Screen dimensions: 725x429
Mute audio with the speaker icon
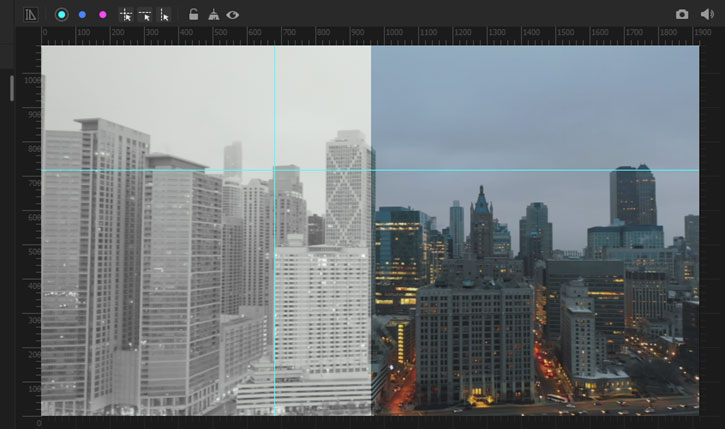708,15
